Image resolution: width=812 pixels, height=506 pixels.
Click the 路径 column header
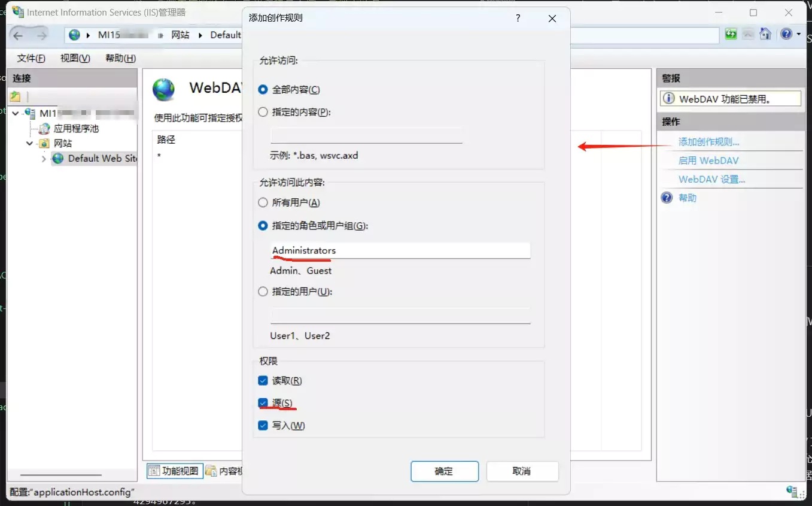coord(166,140)
